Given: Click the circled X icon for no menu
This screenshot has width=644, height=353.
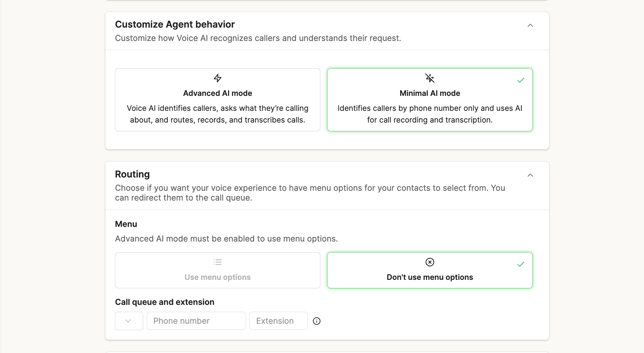Looking at the screenshot, I should [430, 262].
